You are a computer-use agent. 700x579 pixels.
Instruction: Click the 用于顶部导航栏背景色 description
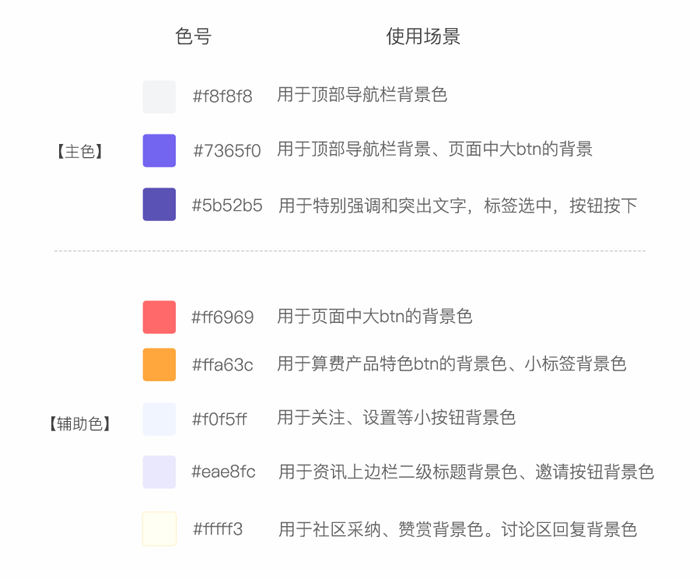tap(362, 96)
